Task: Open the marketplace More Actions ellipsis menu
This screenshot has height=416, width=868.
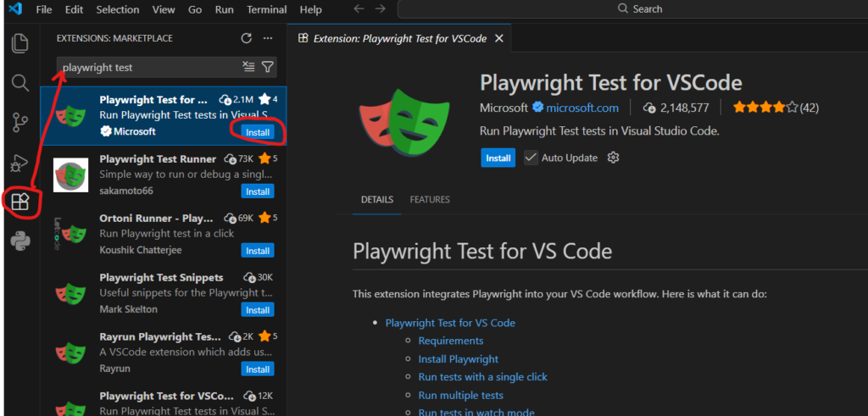Action: click(x=268, y=38)
